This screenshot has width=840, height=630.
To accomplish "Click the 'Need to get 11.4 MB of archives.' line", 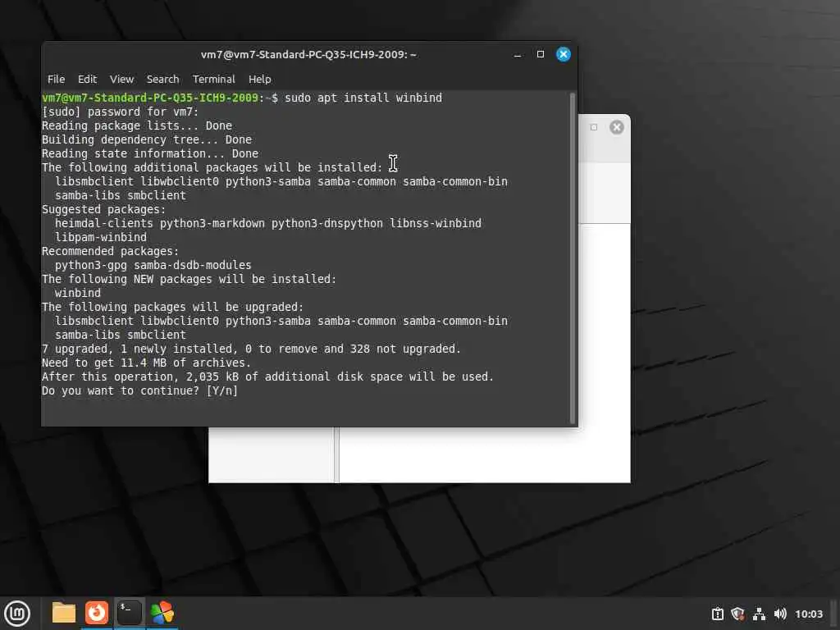I will pyautogui.click(x=146, y=363).
